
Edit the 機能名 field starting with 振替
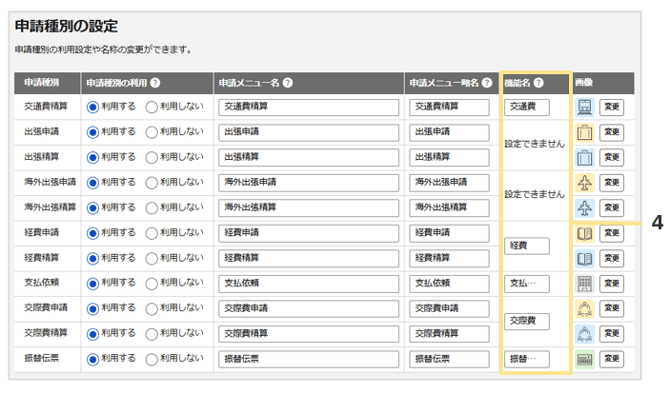527,359
